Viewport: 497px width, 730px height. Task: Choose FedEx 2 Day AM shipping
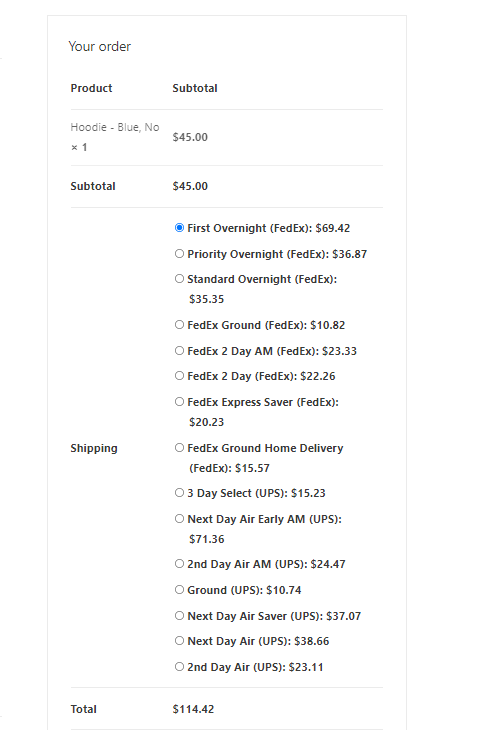click(179, 351)
